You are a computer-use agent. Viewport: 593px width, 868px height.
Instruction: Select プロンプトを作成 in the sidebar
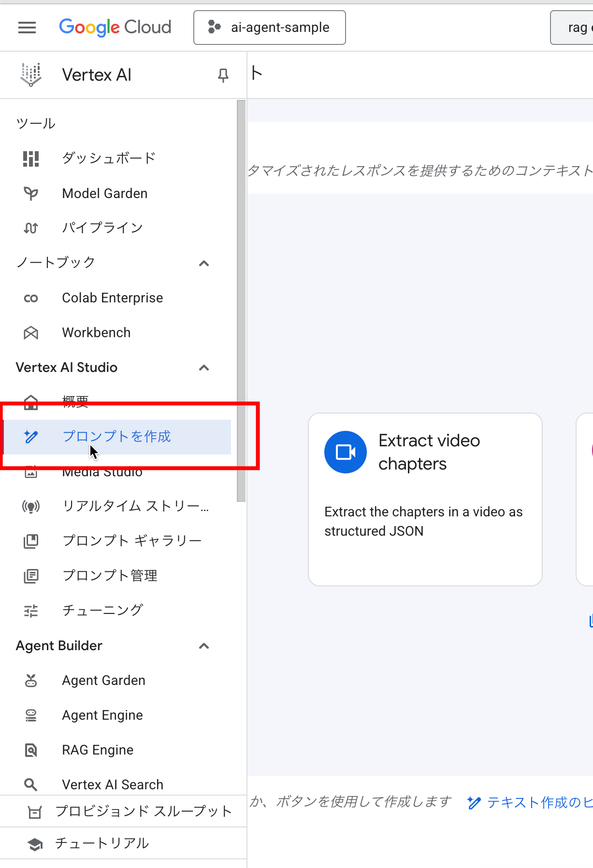pos(117,437)
